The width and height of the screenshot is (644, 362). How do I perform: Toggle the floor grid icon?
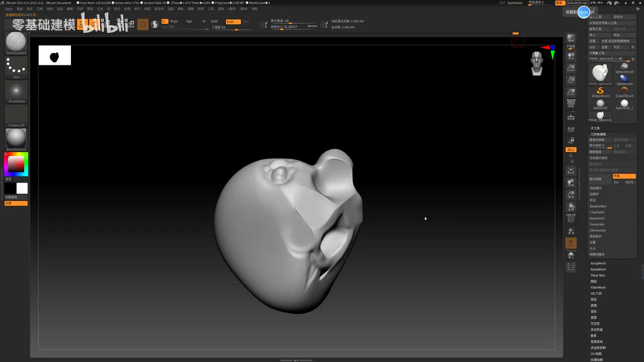point(571,117)
